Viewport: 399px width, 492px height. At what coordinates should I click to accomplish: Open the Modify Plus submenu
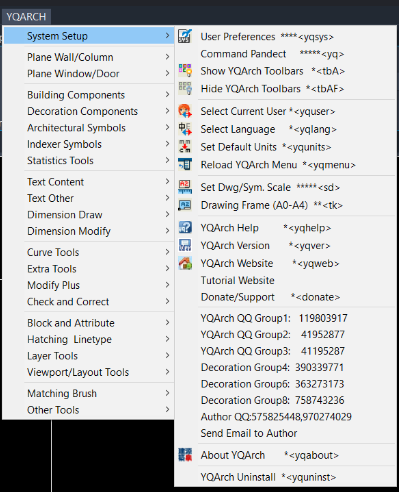(x=89, y=285)
